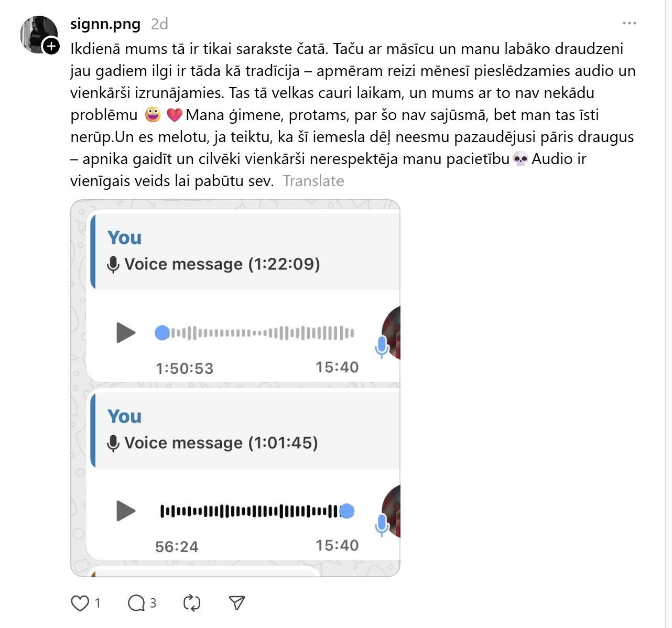
Task: Translate the Latvian post text
Action: pos(313,181)
